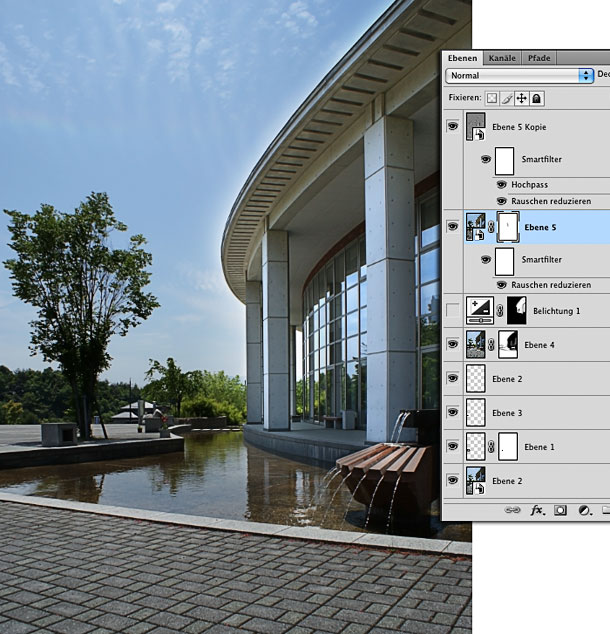The height and width of the screenshot is (634, 610).
Task: Select the Ebene 5 layer name
Action: (540, 227)
